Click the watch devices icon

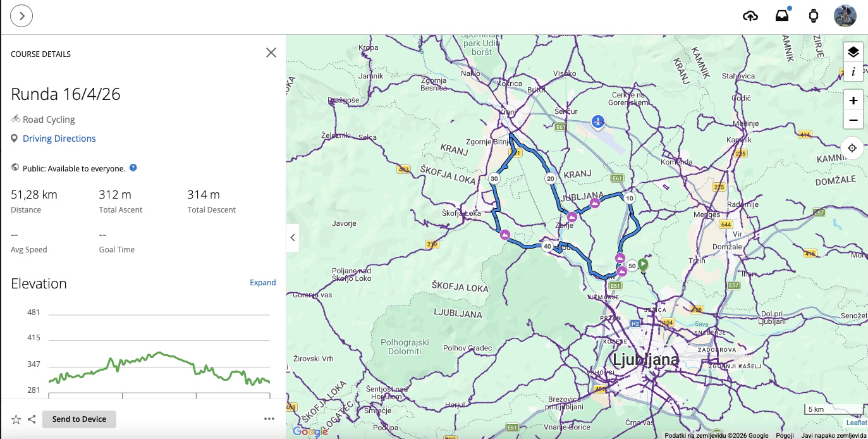(814, 16)
